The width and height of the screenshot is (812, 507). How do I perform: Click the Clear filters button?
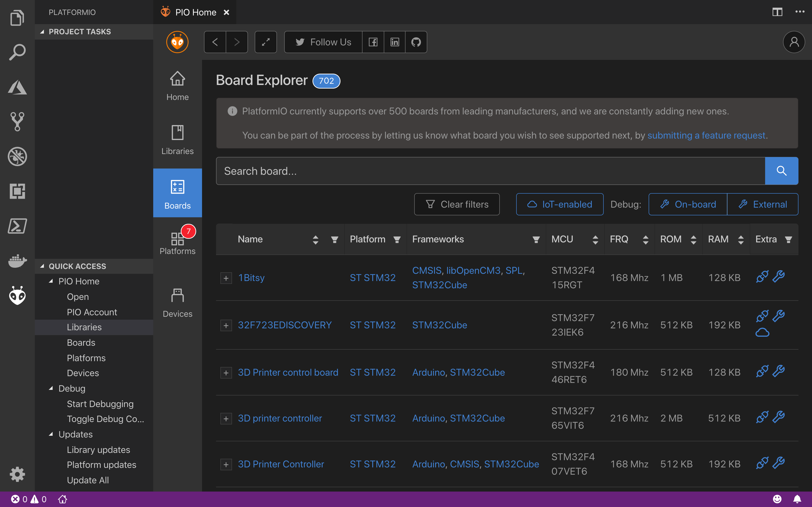(457, 204)
